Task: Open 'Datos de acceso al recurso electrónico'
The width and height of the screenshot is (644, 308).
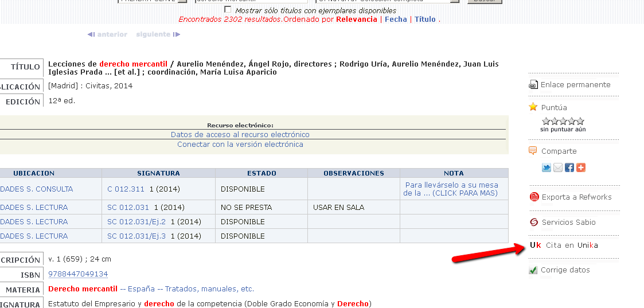Action: click(x=240, y=135)
